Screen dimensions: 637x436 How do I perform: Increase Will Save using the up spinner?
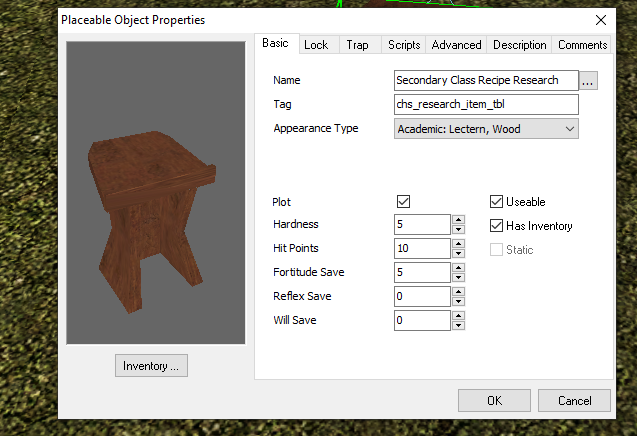pyautogui.click(x=458, y=316)
